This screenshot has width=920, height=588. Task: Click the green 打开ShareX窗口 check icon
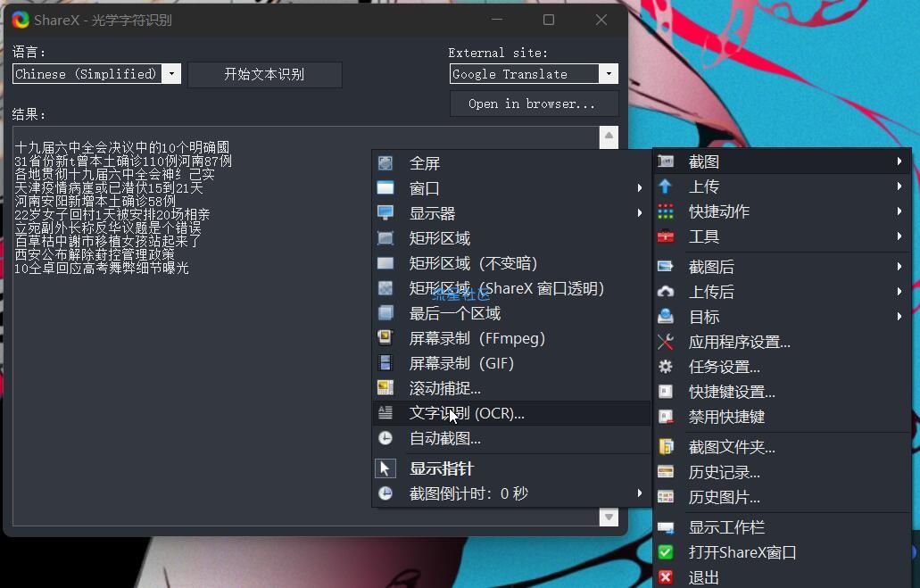[x=666, y=552]
